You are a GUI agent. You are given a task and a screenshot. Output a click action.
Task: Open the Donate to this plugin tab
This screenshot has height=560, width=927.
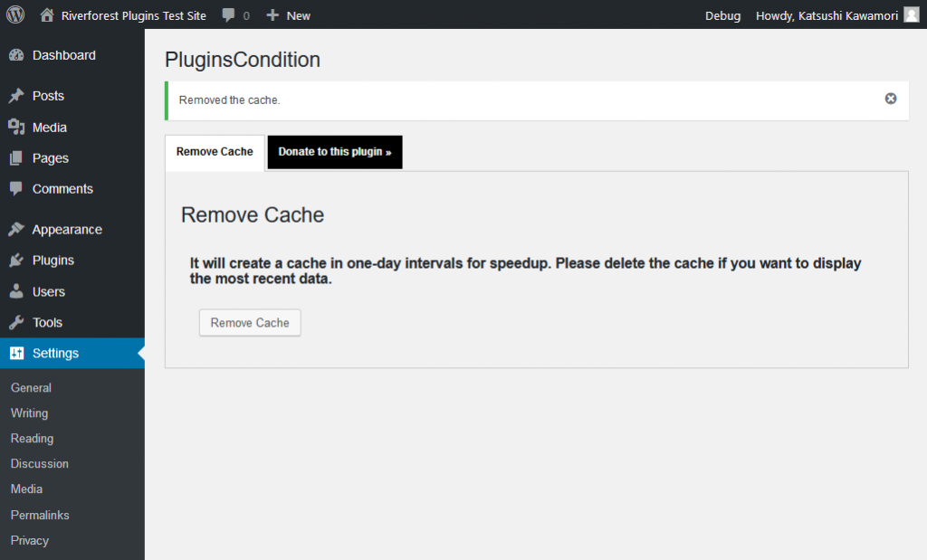pyautogui.click(x=334, y=152)
